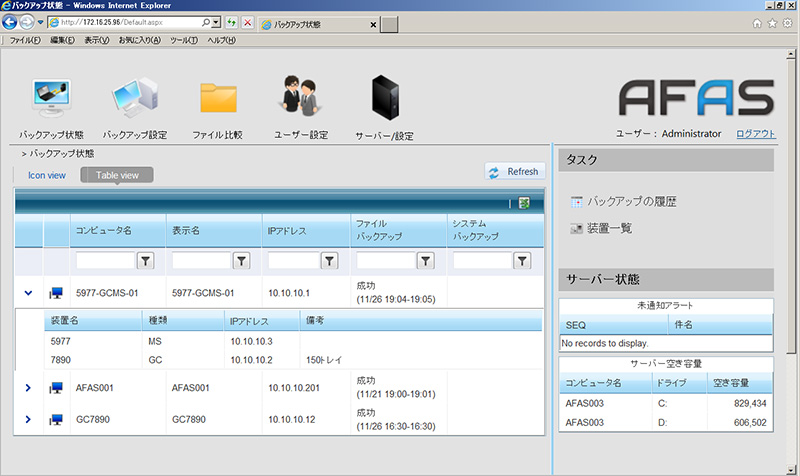The height and width of the screenshot is (476, 800).
Task: Focus the 表示名 filter input
Action: point(201,261)
